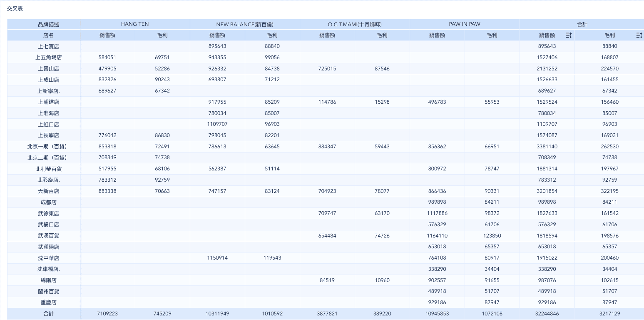Select the 武橋口店 store row label
The height and width of the screenshot is (320, 644).
[49, 225]
